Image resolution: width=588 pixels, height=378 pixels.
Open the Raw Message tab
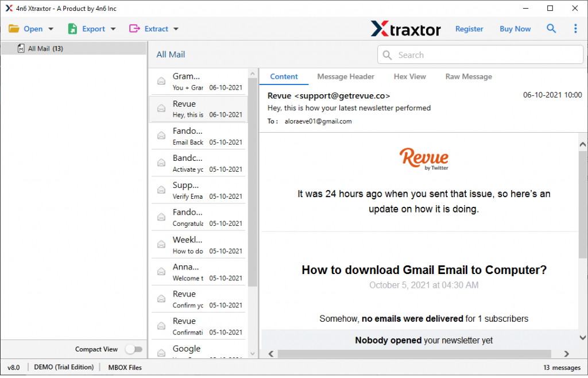(468, 76)
